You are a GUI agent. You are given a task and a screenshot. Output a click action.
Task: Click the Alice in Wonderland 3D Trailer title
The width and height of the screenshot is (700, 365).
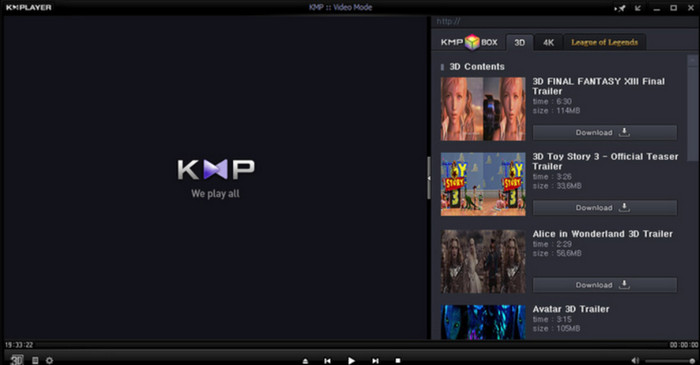(x=602, y=234)
